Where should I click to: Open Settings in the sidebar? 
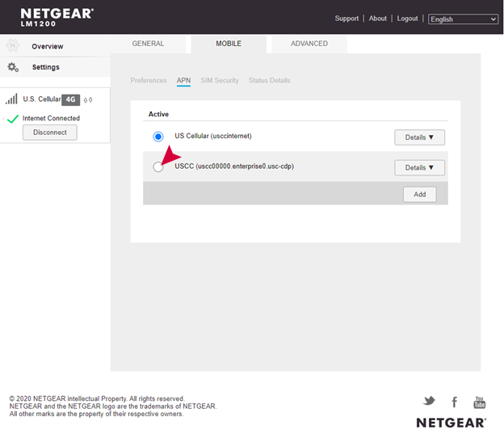pyautogui.click(x=46, y=67)
